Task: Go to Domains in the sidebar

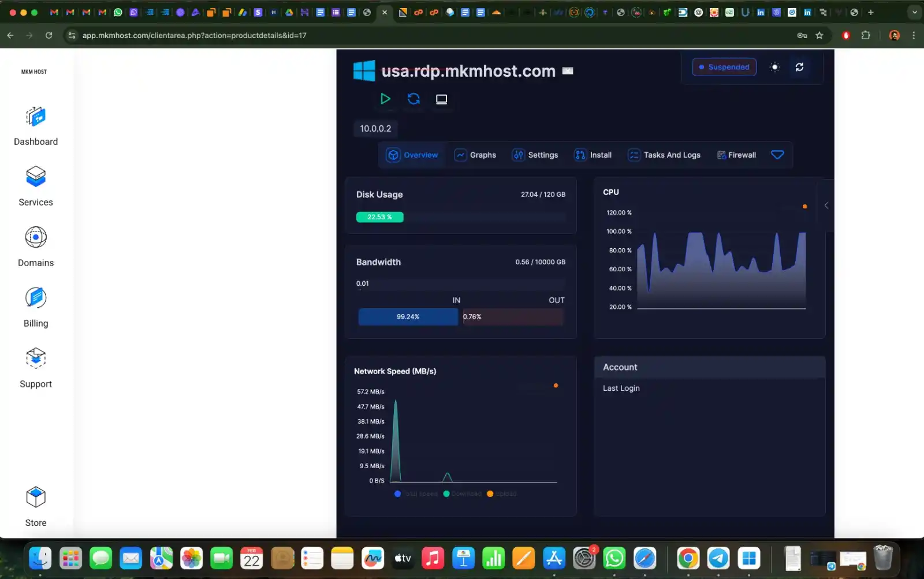Action: (x=36, y=247)
